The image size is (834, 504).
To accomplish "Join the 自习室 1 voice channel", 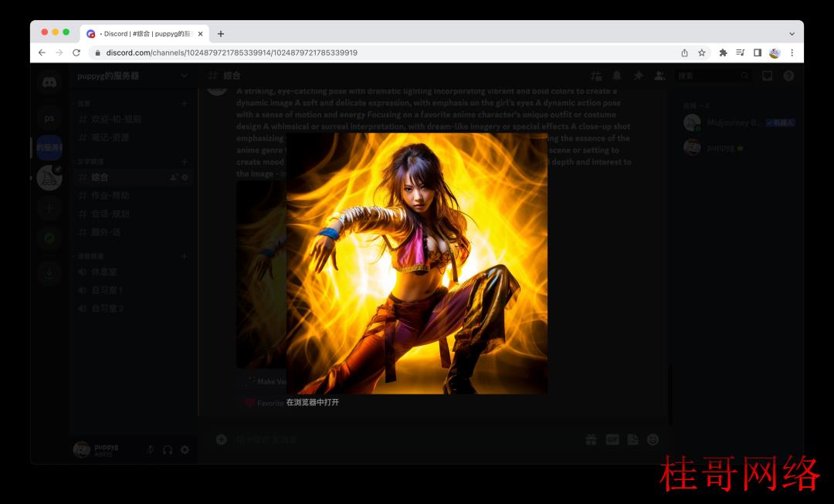I will pos(133,290).
